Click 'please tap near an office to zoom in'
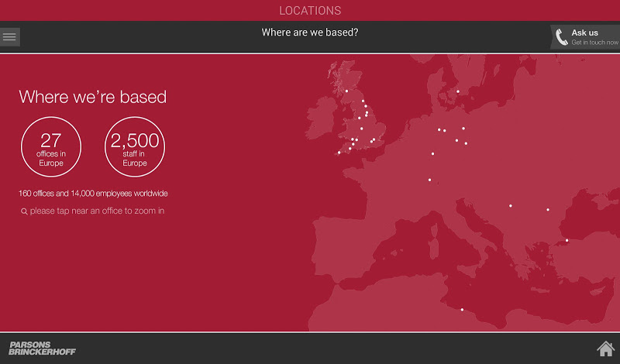The height and width of the screenshot is (364, 620). [98, 211]
